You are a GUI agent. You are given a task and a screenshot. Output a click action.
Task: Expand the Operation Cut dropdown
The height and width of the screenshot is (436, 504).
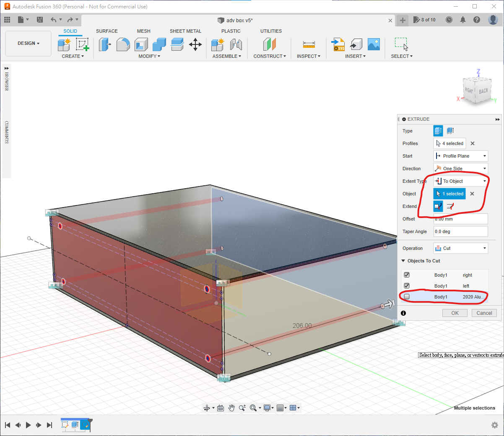(460, 248)
